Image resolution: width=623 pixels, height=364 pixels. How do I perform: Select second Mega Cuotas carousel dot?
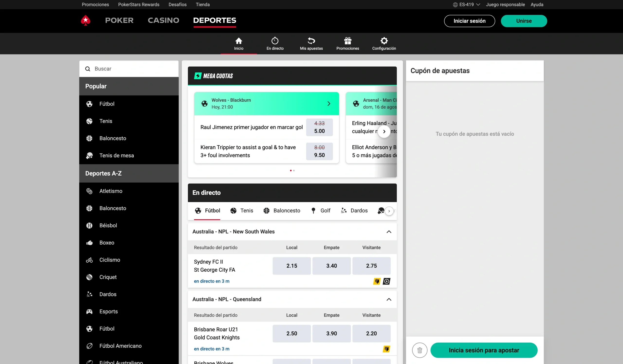point(294,171)
